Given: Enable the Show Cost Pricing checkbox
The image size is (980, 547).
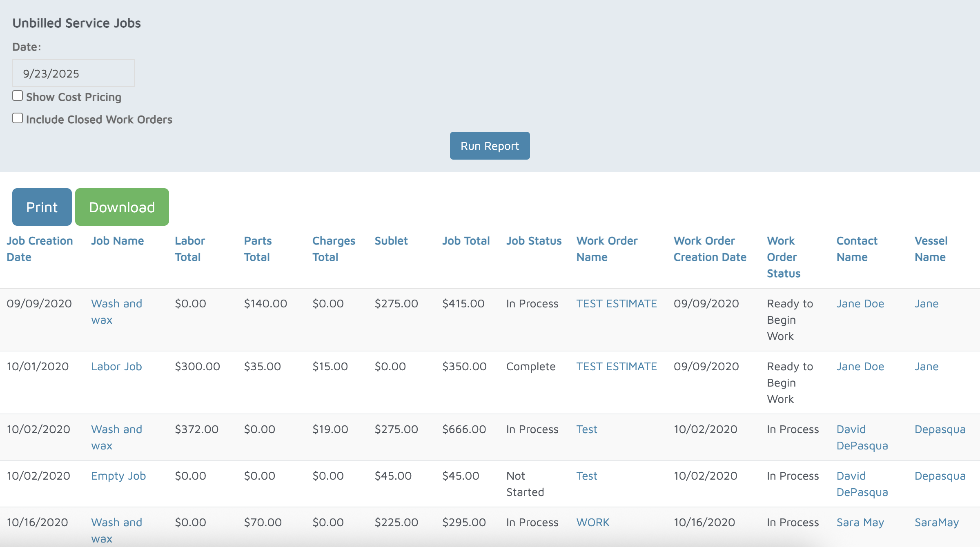Looking at the screenshot, I should [x=18, y=96].
